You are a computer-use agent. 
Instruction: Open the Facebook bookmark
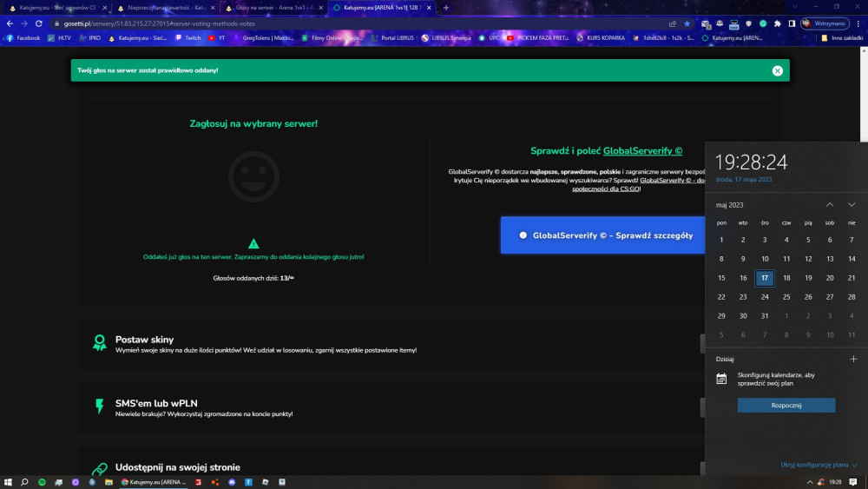pyautogui.click(x=23, y=38)
